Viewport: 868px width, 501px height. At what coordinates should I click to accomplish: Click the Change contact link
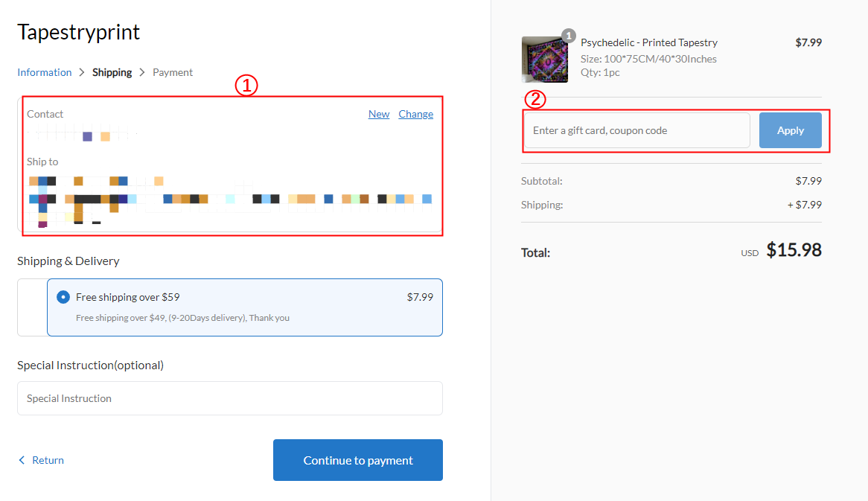tap(415, 114)
